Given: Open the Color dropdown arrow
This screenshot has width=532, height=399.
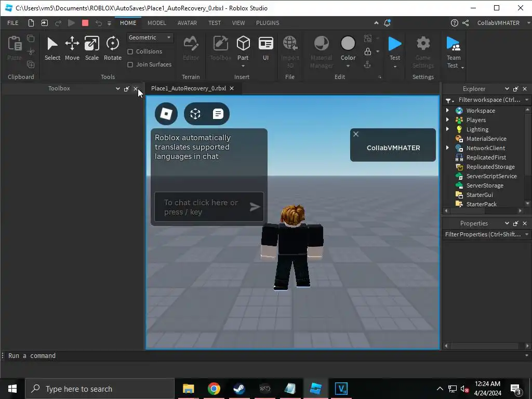Looking at the screenshot, I should tap(348, 66).
